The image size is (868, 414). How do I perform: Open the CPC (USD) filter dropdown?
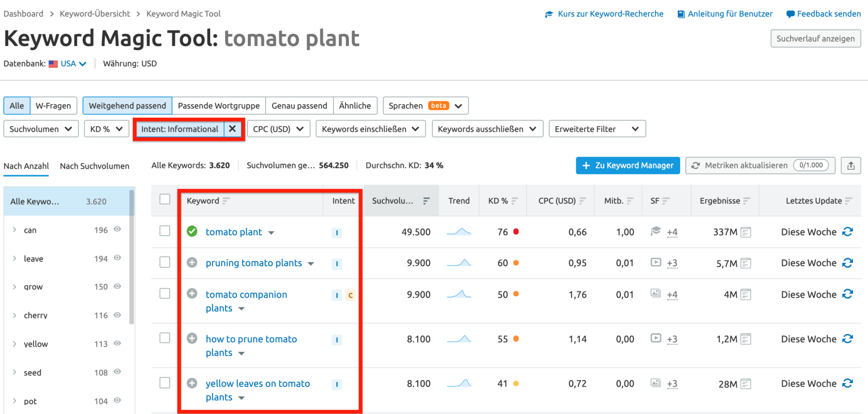[x=278, y=129]
